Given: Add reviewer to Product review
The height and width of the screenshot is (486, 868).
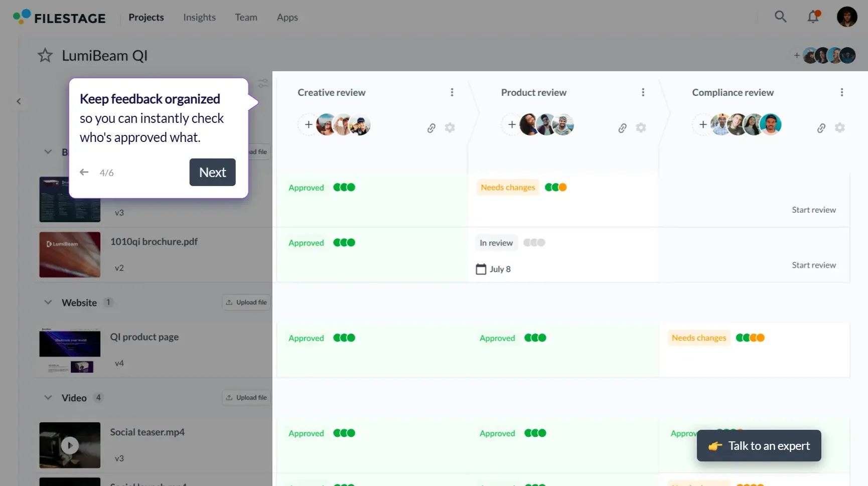Looking at the screenshot, I should pos(512,124).
